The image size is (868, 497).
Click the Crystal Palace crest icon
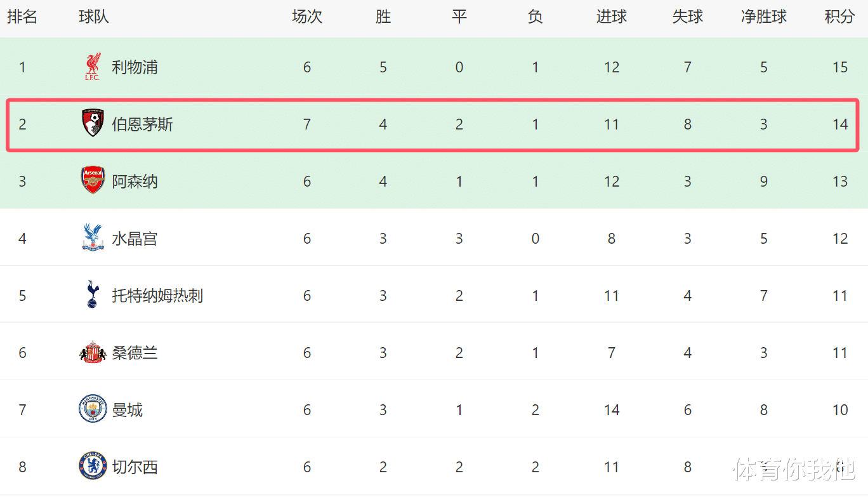(93, 238)
